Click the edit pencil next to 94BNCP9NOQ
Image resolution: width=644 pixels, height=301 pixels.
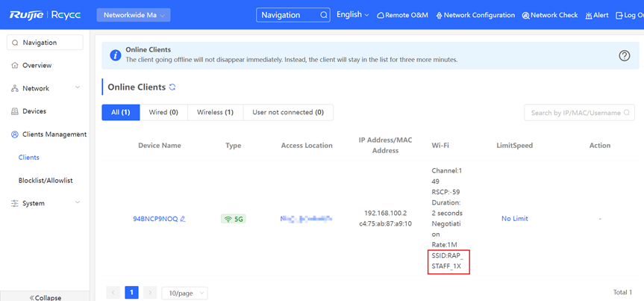[x=183, y=219]
